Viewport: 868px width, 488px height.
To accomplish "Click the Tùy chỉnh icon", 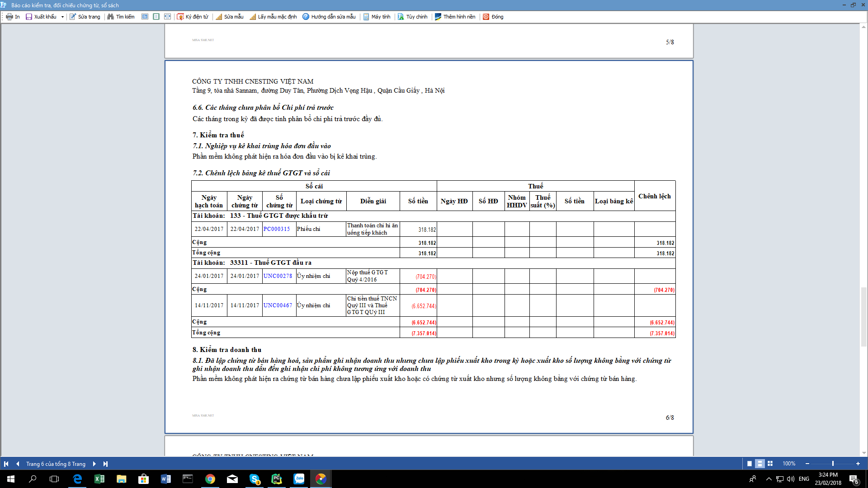I will (x=401, y=17).
